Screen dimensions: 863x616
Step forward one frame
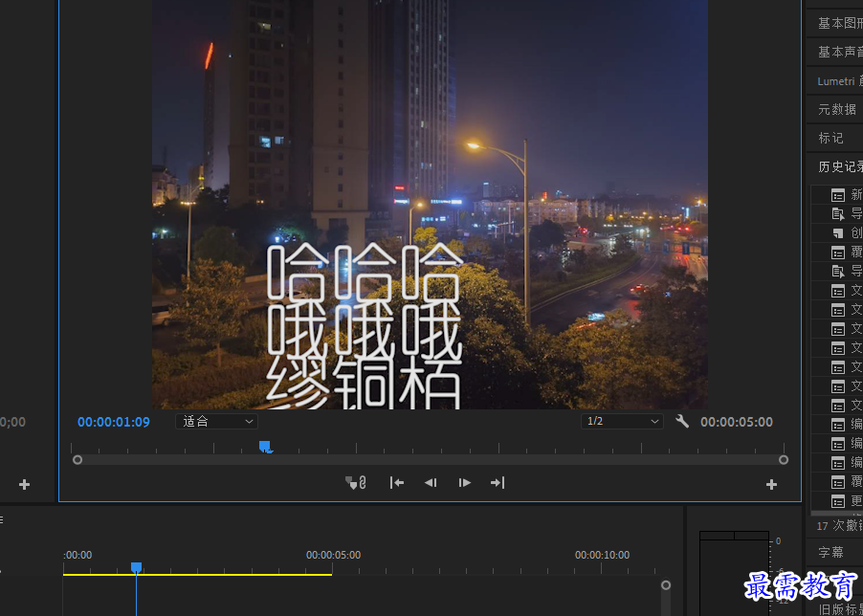tap(465, 483)
